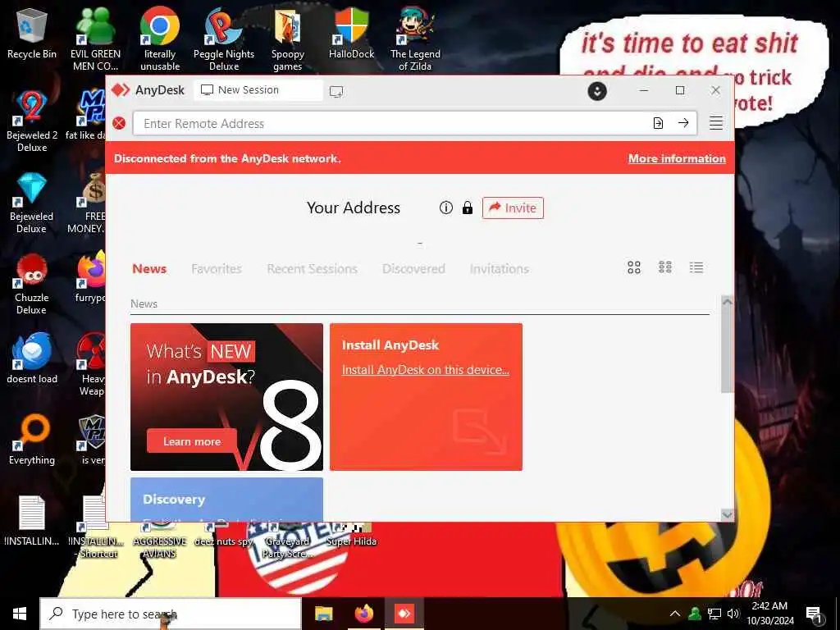This screenshot has width=840, height=630.
Task: Select the HalloDock desktop icon
Action: click(x=351, y=34)
